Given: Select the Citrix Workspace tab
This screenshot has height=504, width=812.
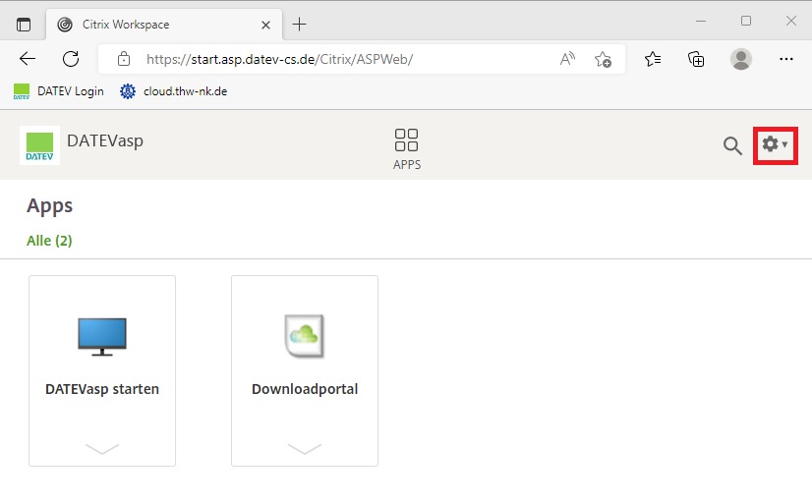Looking at the screenshot, I should (x=164, y=25).
